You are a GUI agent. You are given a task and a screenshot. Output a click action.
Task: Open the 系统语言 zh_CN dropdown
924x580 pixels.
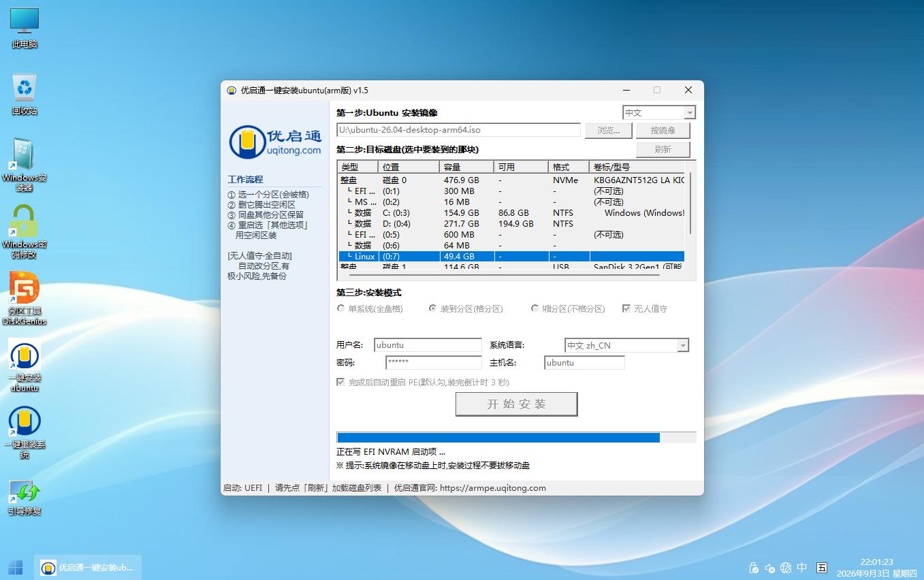pos(626,345)
